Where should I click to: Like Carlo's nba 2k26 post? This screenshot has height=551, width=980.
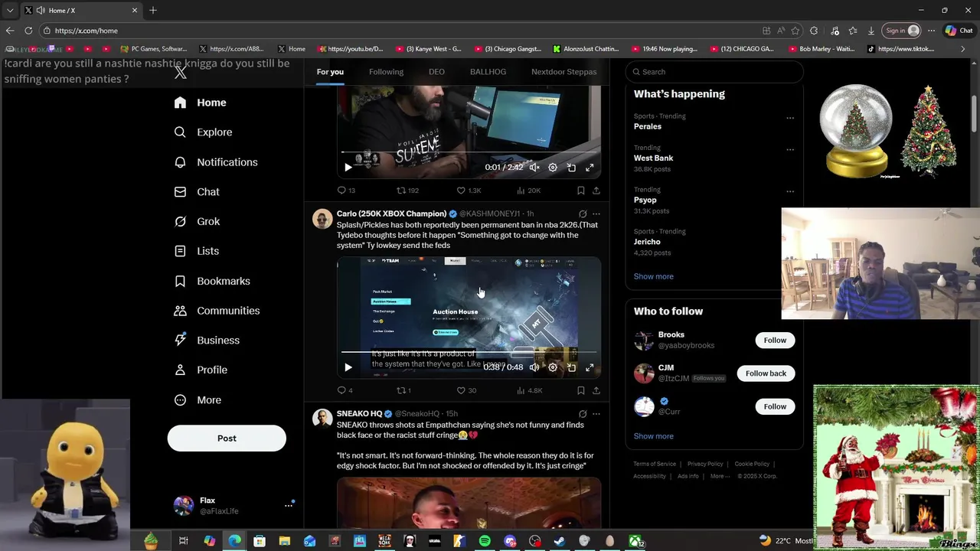click(x=461, y=390)
